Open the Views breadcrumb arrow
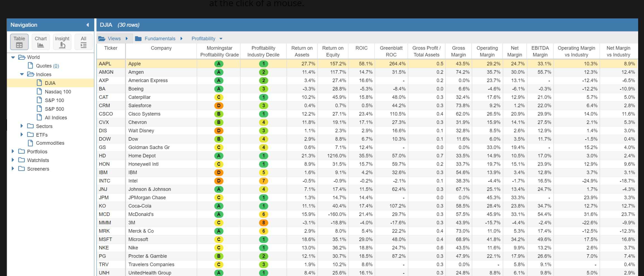 coord(127,38)
